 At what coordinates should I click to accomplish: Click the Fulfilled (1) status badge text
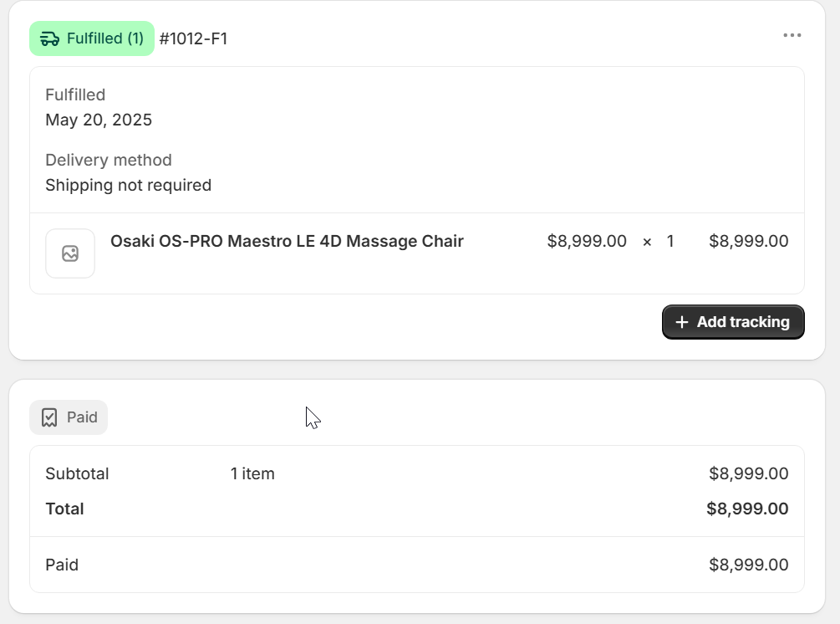105,38
